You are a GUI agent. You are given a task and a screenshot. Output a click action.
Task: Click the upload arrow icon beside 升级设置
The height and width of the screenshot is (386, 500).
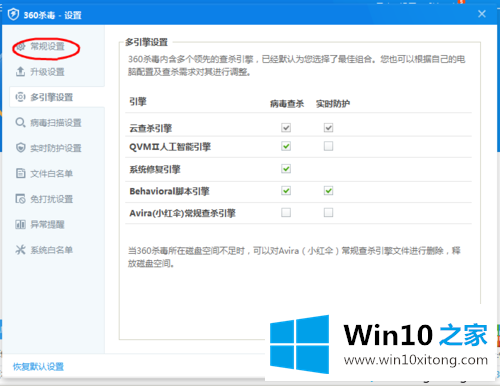[20, 71]
